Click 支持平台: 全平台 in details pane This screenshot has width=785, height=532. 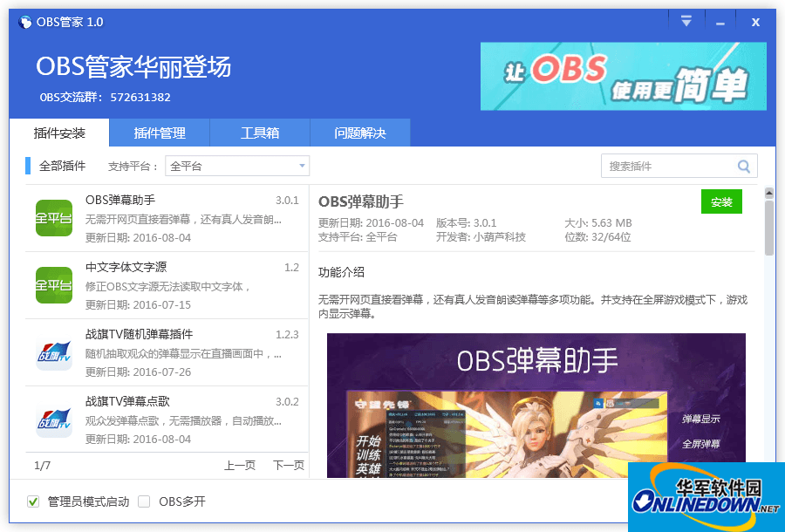358,236
